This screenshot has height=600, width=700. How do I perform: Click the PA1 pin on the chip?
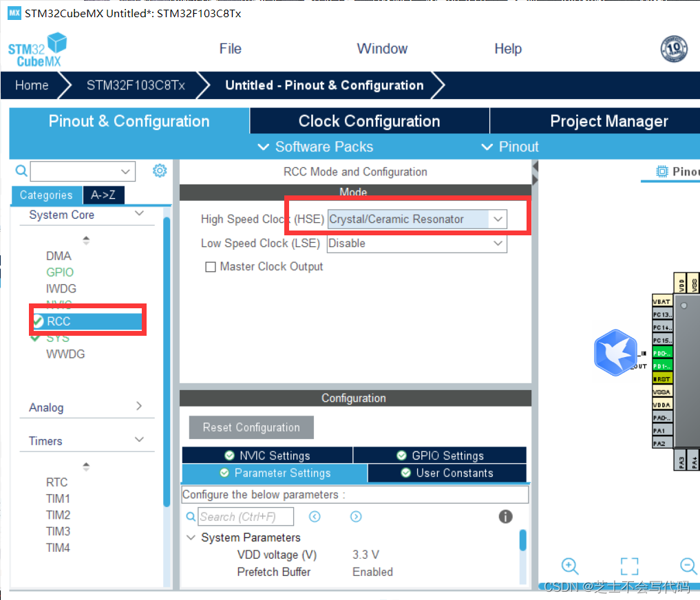(x=662, y=431)
